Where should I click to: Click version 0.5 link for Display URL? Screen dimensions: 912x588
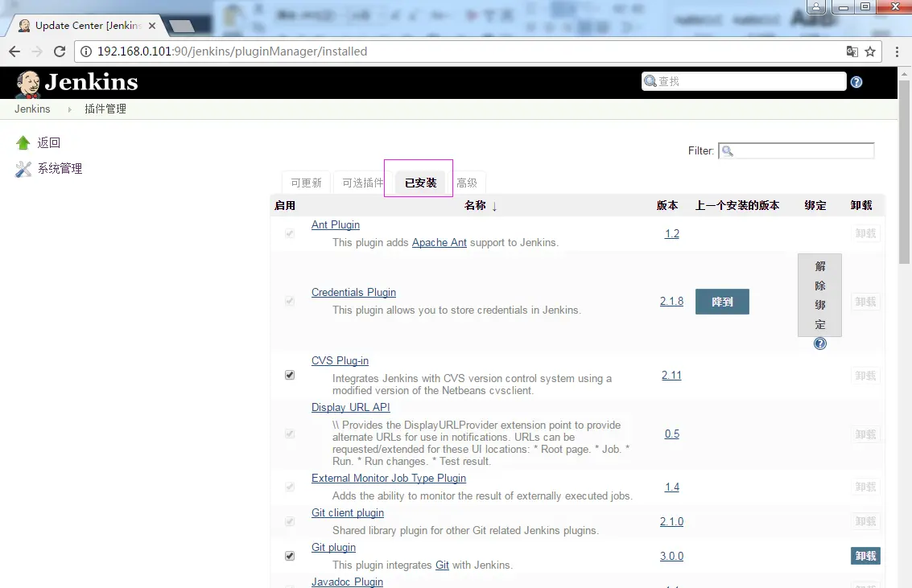click(672, 434)
